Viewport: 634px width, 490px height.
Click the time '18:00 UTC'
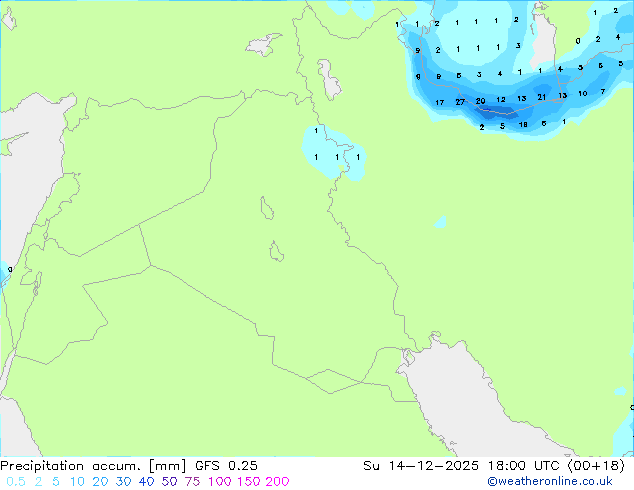click(524, 466)
